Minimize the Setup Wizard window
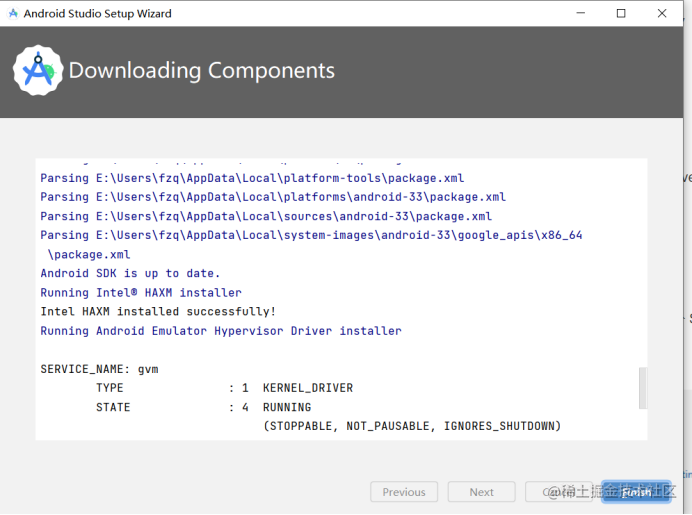This screenshot has width=692, height=515. pyautogui.click(x=581, y=13)
